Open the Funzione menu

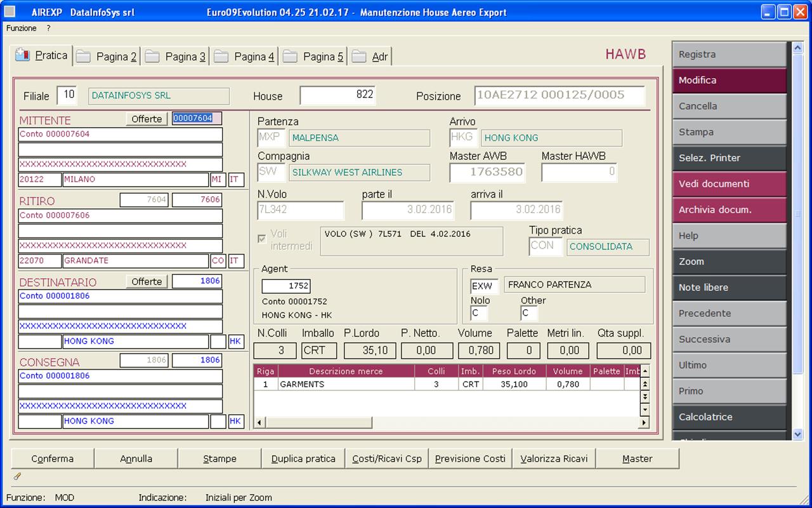(x=22, y=29)
